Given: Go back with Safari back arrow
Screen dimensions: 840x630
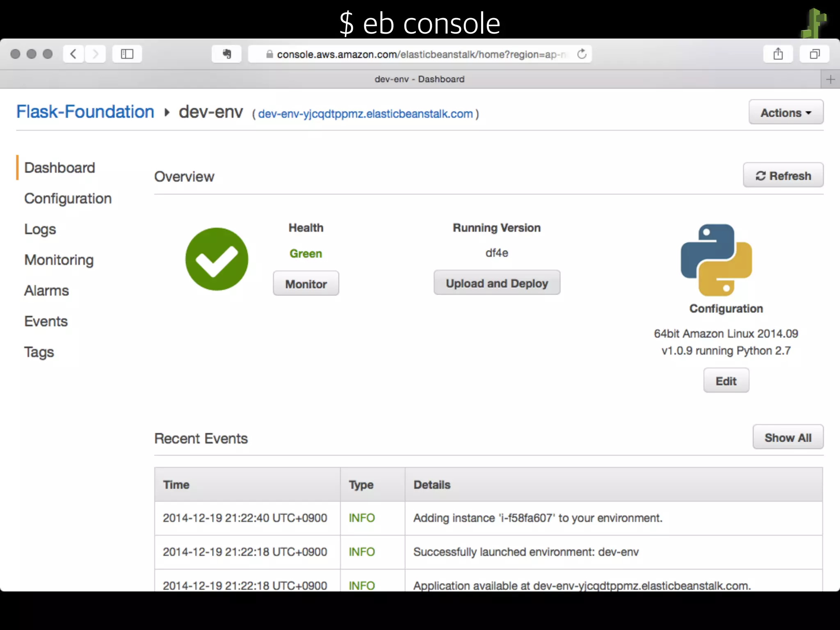Looking at the screenshot, I should (74, 54).
